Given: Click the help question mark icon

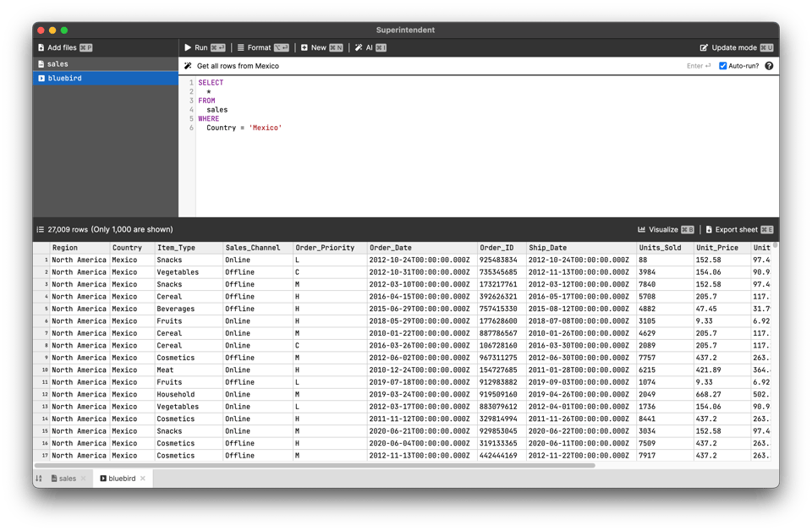Looking at the screenshot, I should 769,66.
